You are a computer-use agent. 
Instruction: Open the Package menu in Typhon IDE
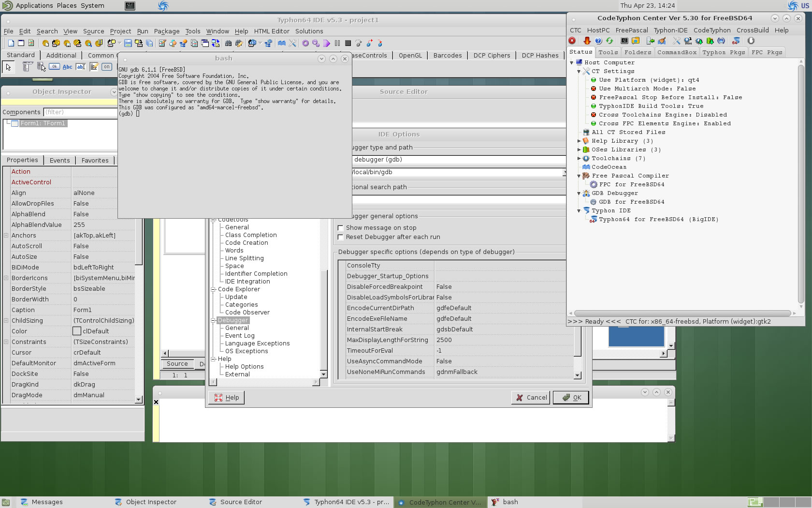coord(167,31)
